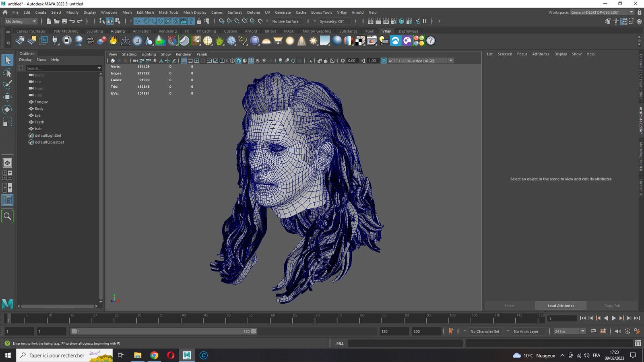Click the time range slider bar
This screenshot has height=362, width=644.
coord(163,331)
